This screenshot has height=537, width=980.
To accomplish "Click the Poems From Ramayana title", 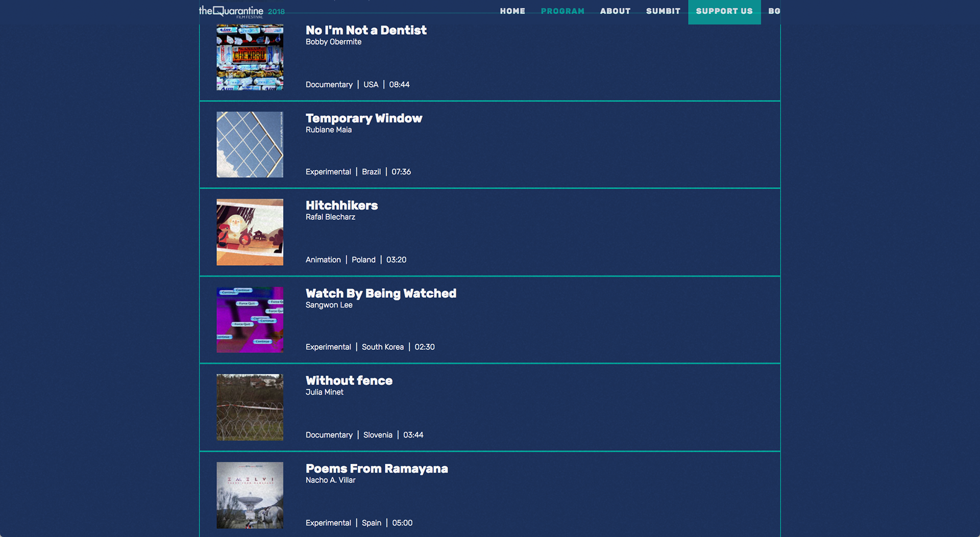I will (x=377, y=469).
